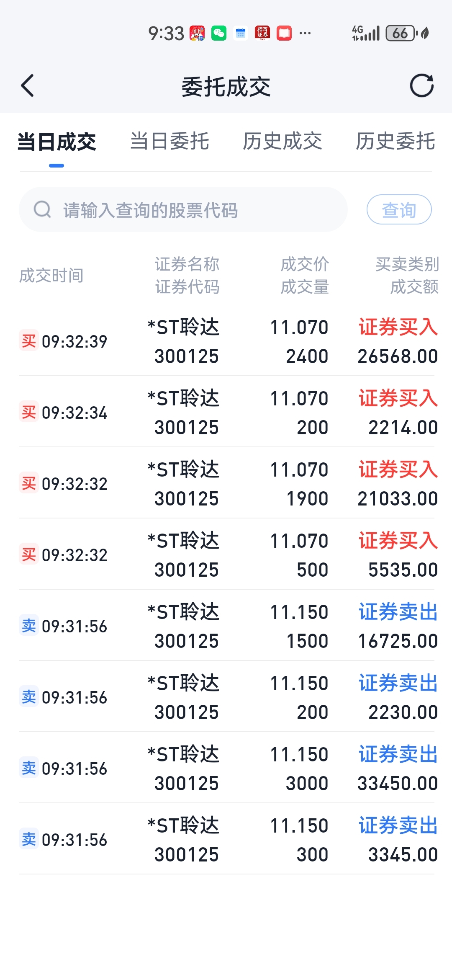452x980 pixels.
Task: Select the 当日成交 tab
Action: [x=57, y=141]
